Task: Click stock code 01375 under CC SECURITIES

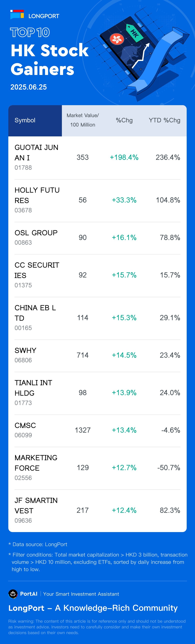Action: point(23,285)
